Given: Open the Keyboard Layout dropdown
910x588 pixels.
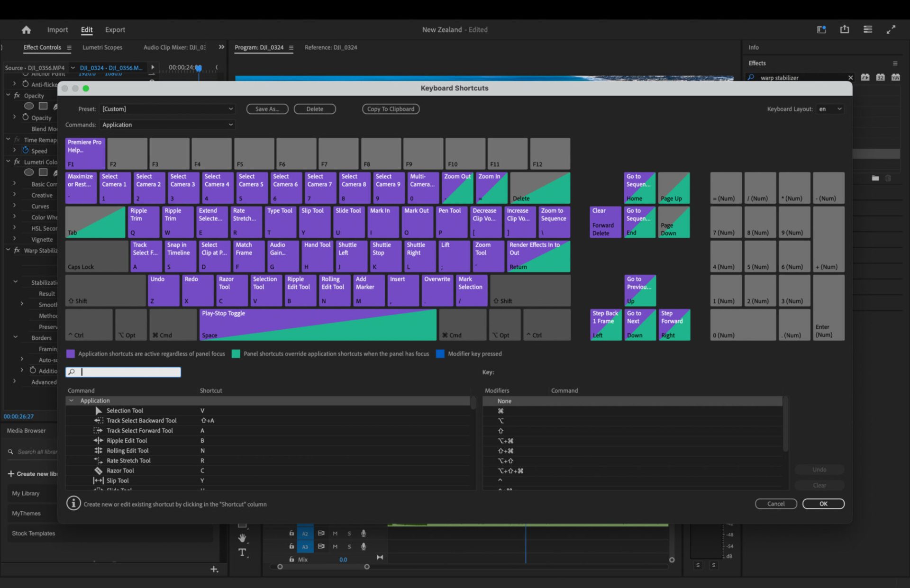Looking at the screenshot, I should 830,109.
